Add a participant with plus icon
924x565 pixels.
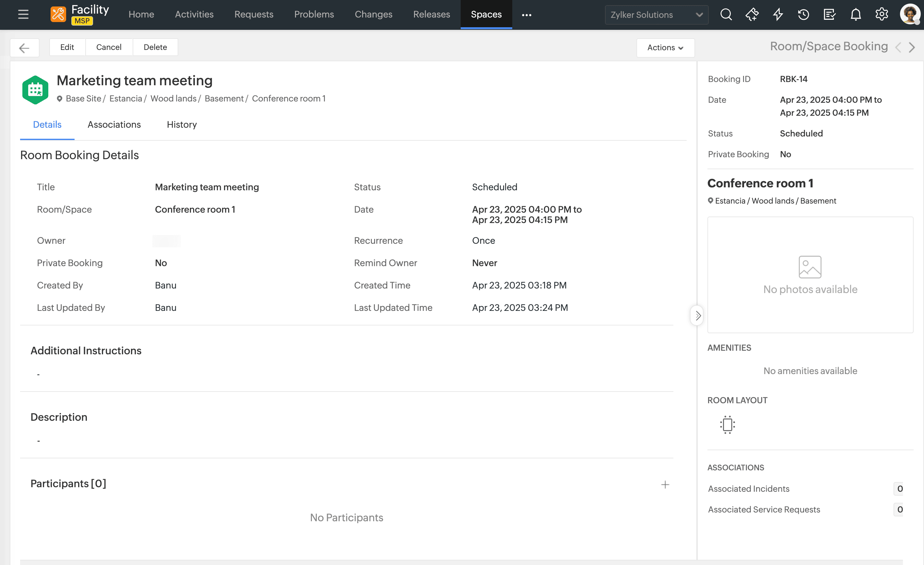point(665,484)
